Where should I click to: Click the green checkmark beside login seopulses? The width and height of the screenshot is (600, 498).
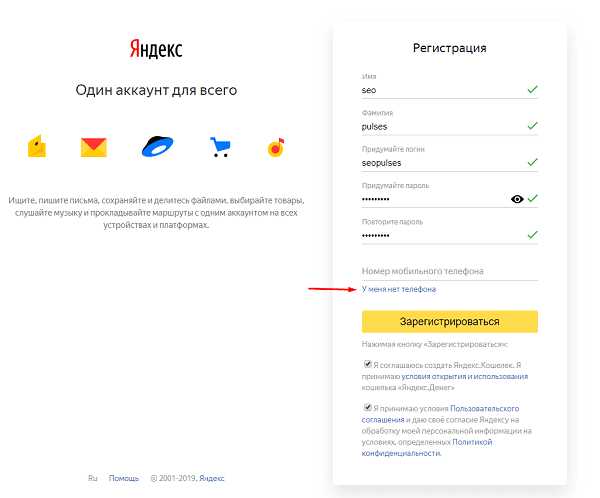532,162
